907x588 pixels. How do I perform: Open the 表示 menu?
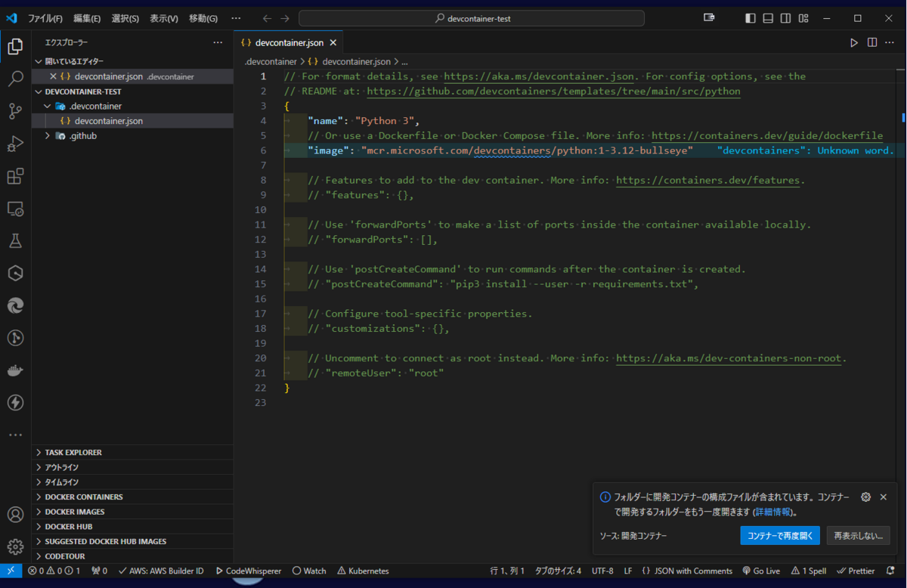pos(163,18)
